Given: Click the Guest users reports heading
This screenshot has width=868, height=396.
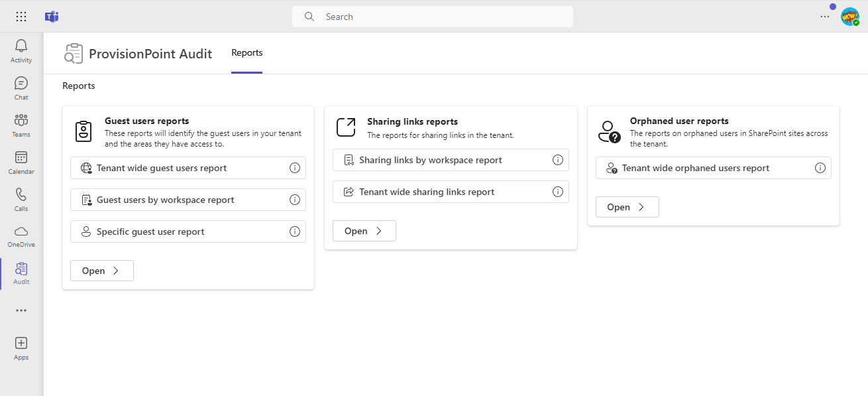Looking at the screenshot, I should pyautogui.click(x=147, y=121).
